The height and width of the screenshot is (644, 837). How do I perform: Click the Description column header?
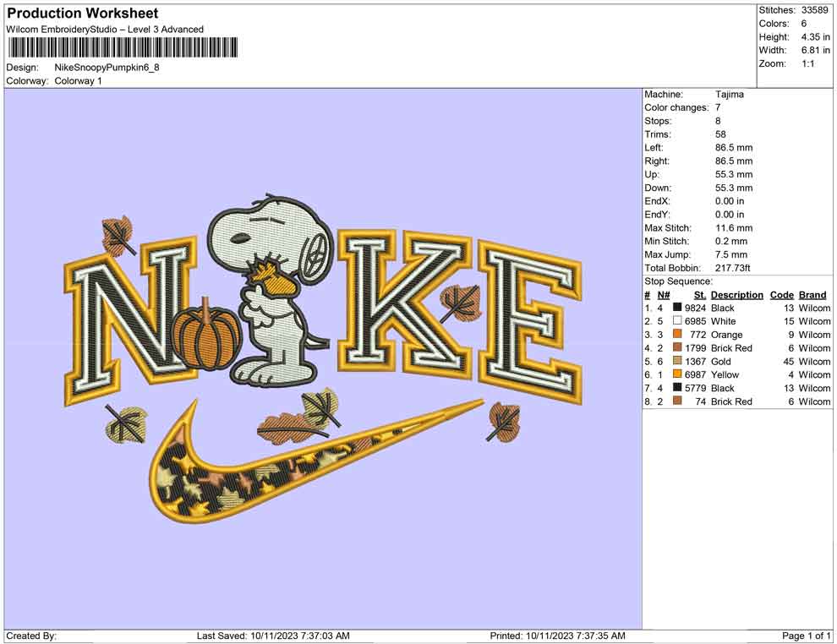(x=736, y=295)
